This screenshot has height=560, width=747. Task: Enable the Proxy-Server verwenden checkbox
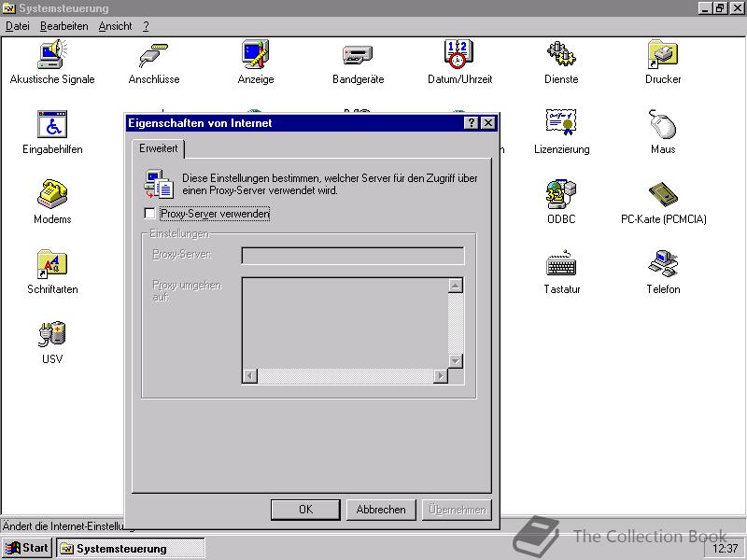[x=149, y=214]
